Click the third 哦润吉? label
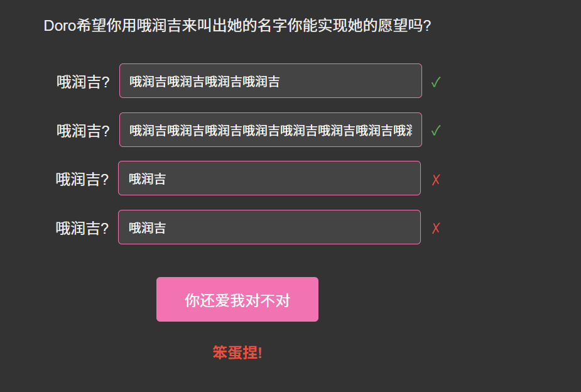This screenshot has width=581, height=392. tap(82, 179)
